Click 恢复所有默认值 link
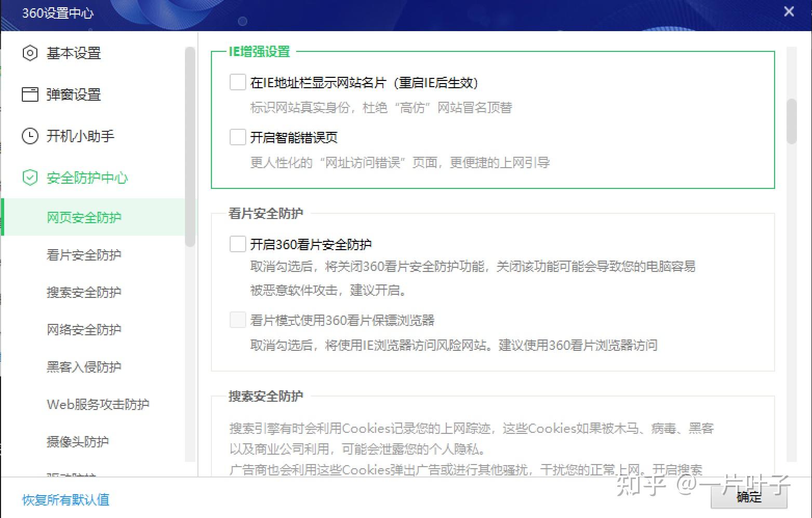 point(65,499)
